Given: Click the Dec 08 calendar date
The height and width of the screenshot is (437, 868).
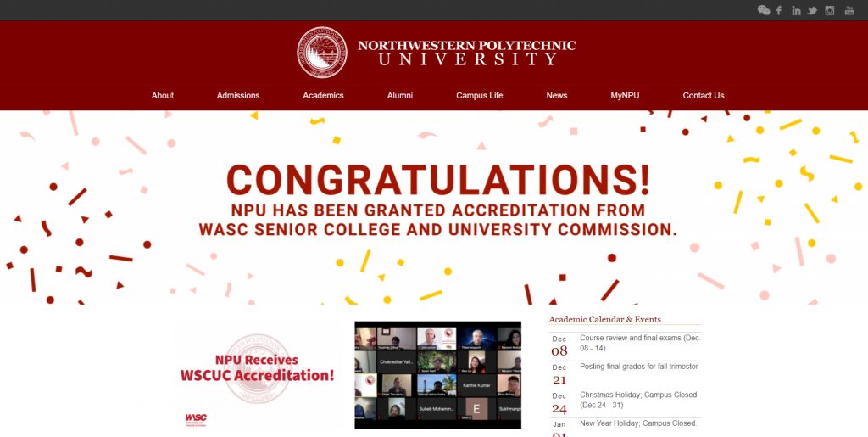Looking at the screenshot, I should coord(559,345).
